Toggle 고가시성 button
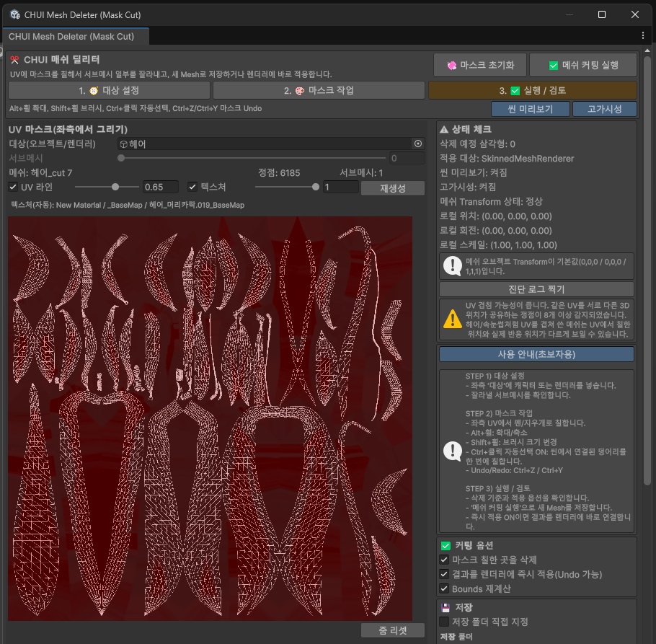Screen dimensions: 656x644 pyautogui.click(x=605, y=109)
